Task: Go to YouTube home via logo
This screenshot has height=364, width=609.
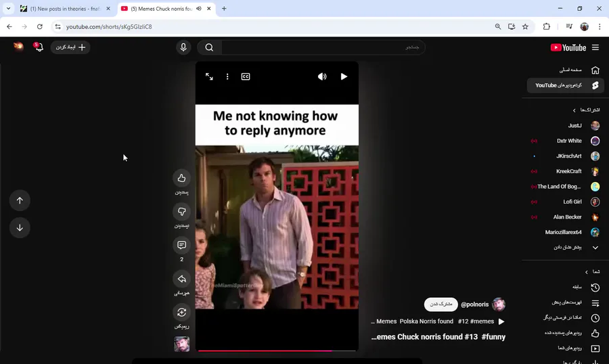Action: [568, 47]
